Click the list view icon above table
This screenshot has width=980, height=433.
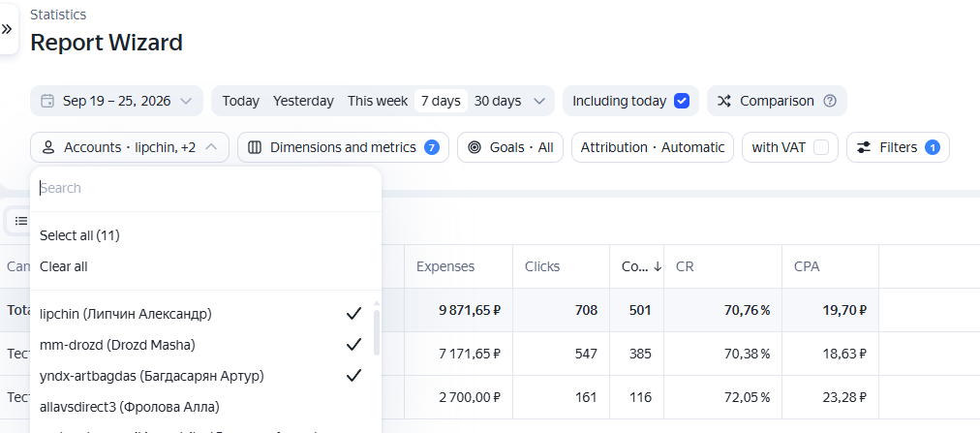pyautogui.click(x=21, y=221)
